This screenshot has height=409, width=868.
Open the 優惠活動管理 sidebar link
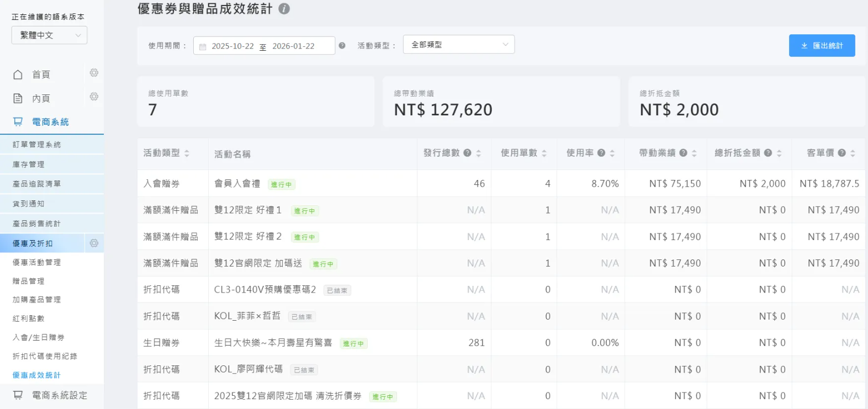(x=37, y=263)
